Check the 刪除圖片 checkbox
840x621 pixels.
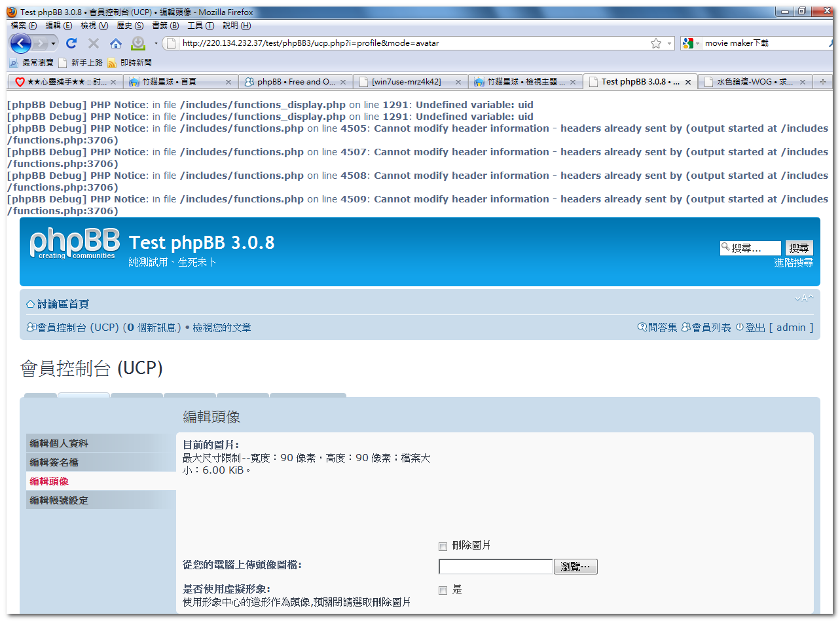click(443, 546)
